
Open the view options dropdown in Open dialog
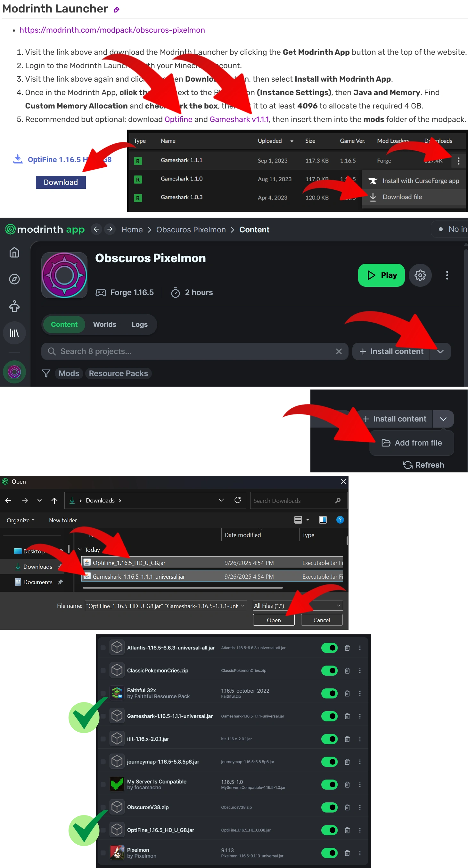click(x=308, y=520)
